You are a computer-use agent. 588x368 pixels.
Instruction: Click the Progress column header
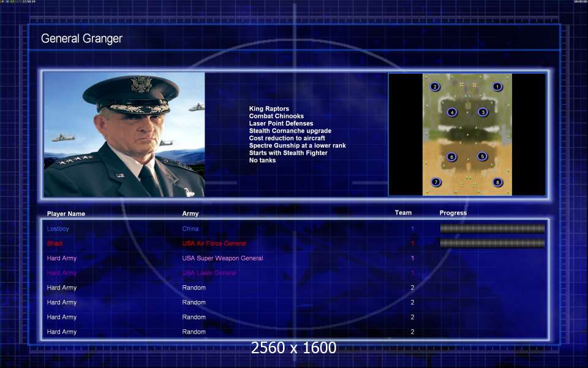click(453, 213)
